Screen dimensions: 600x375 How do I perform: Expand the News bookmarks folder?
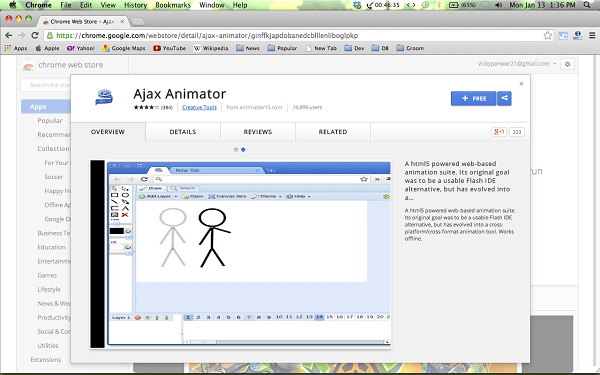(248, 48)
